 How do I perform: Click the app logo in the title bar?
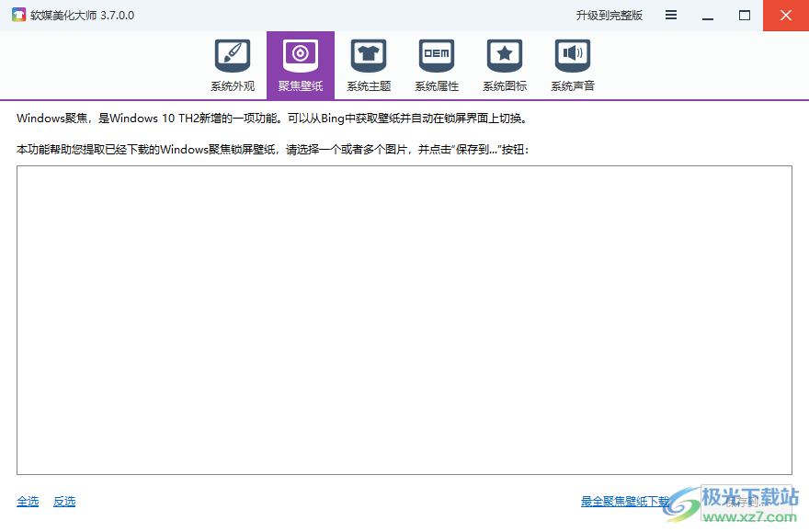[x=17, y=15]
